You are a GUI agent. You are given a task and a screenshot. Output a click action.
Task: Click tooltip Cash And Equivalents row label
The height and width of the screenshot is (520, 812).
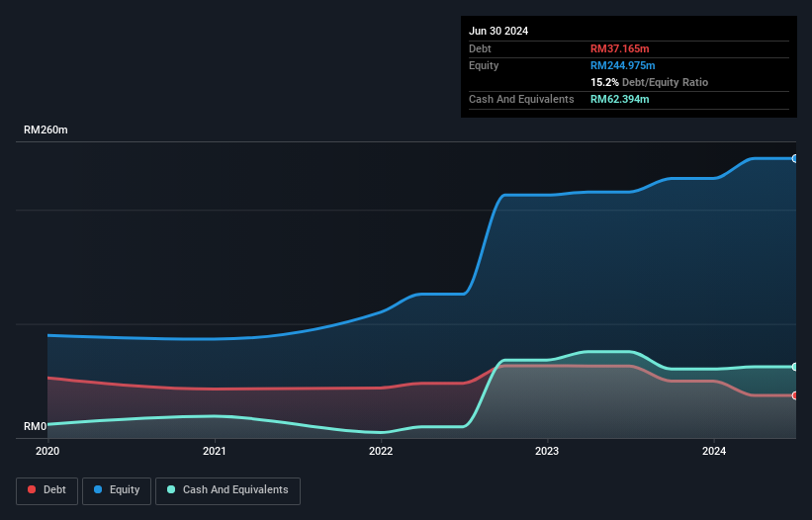coord(521,99)
